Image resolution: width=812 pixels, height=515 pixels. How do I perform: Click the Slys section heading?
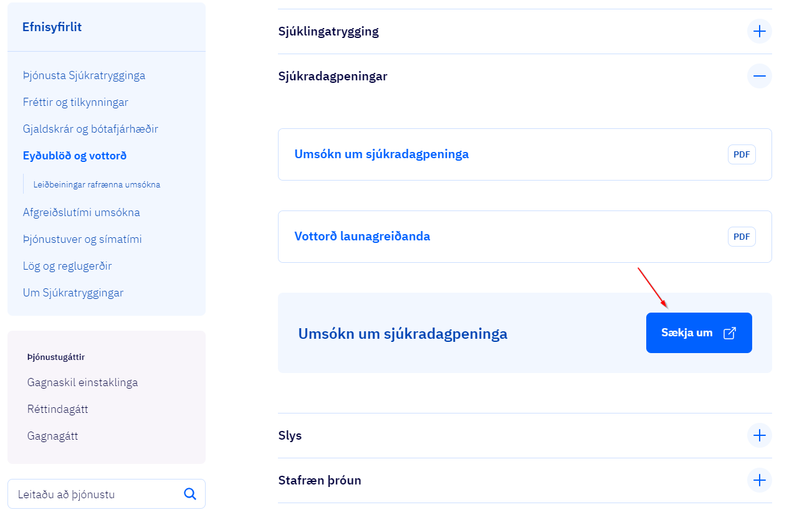click(x=290, y=435)
